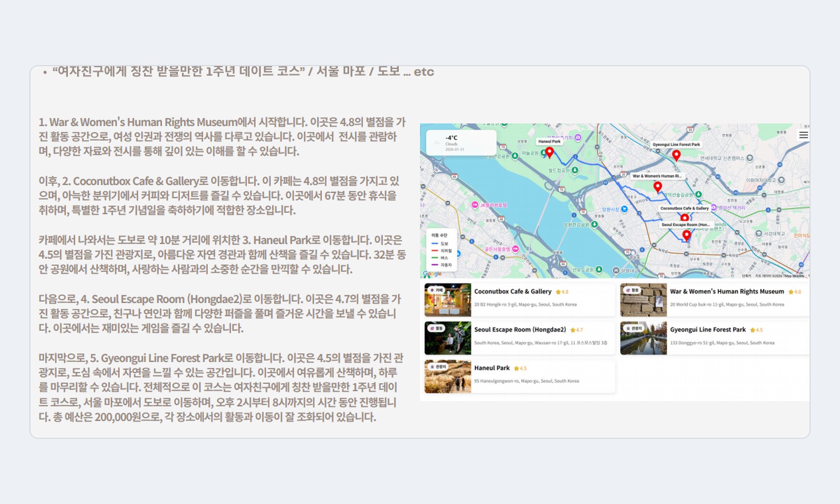Open the Coconutbox Cafe & Gallery card photo

point(448,300)
